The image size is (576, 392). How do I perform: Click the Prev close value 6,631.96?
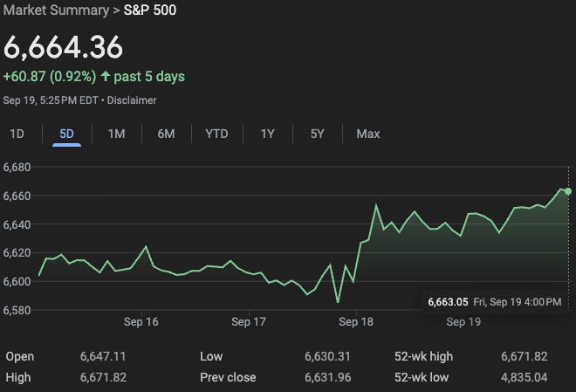(x=327, y=377)
